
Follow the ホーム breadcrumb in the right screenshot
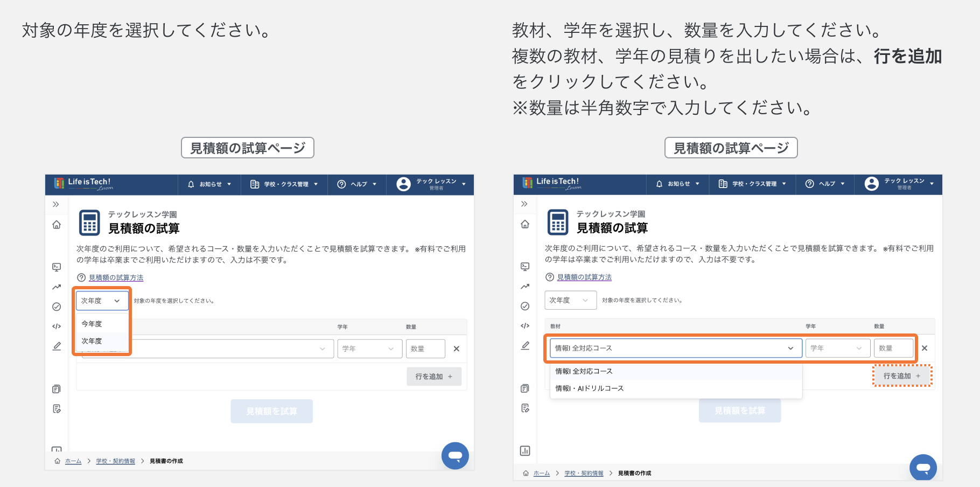pyautogui.click(x=542, y=474)
